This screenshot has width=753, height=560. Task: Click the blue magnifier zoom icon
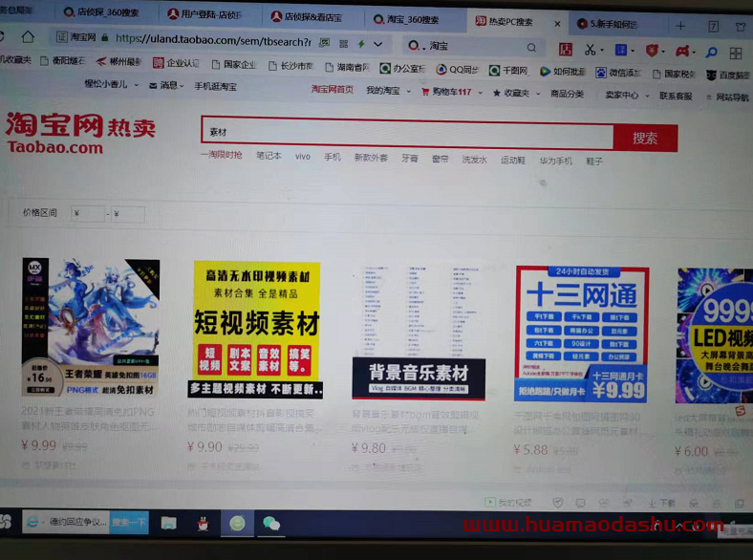(711, 52)
